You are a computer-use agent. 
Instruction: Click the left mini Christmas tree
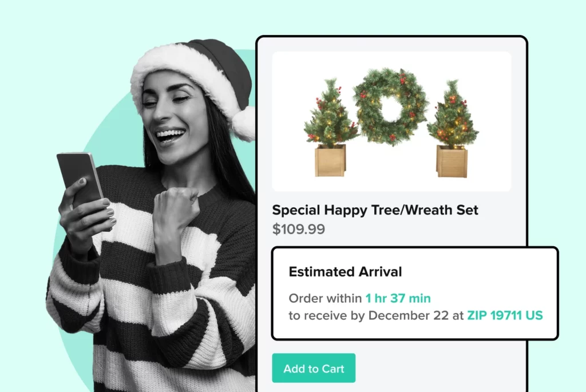(330, 112)
